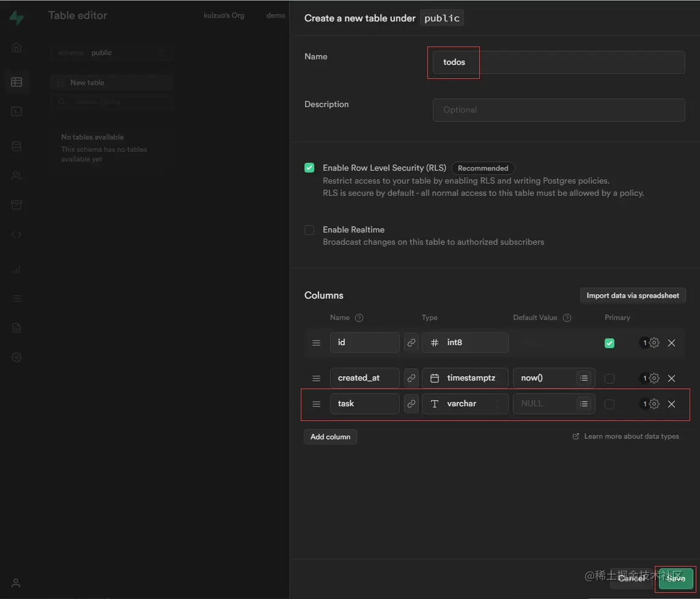This screenshot has height=599, width=700.
Task: Remove the created_at column
Action: click(671, 378)
